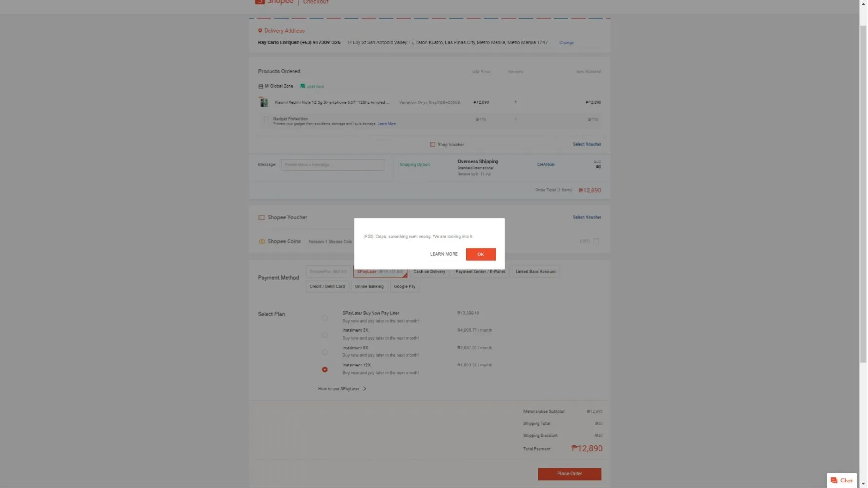Enable the Gadget Protection checkbox

point(267,120)
